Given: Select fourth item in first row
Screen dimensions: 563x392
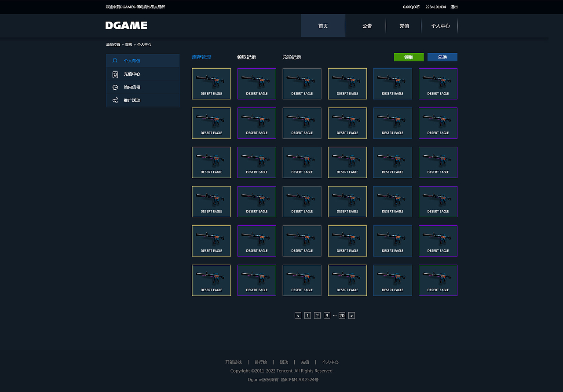Looking at the screenshot, I should [x=347, y=84].
